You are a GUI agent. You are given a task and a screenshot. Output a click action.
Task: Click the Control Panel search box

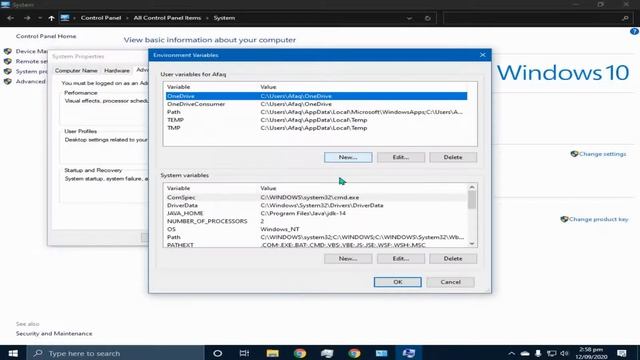[537, 18]
